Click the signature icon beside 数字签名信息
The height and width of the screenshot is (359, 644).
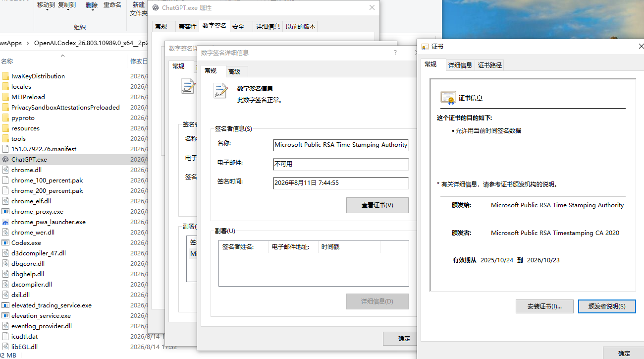pyautogui.click(x=220, y=90)
